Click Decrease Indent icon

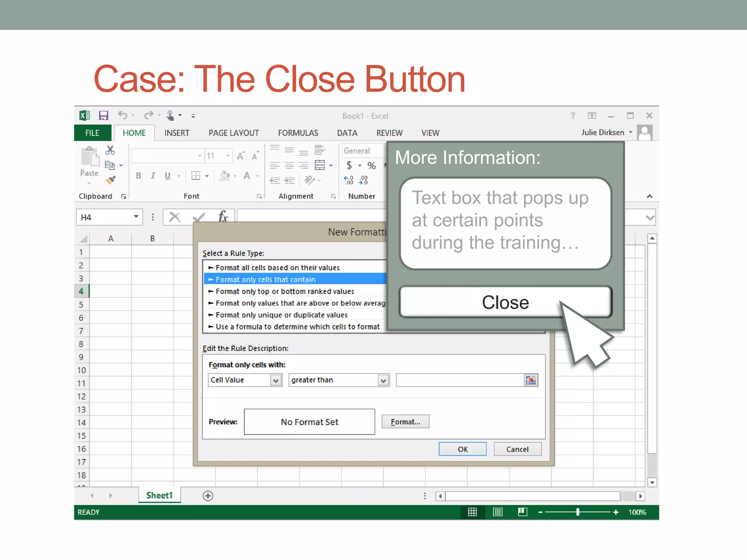click(x=275, y=180)
